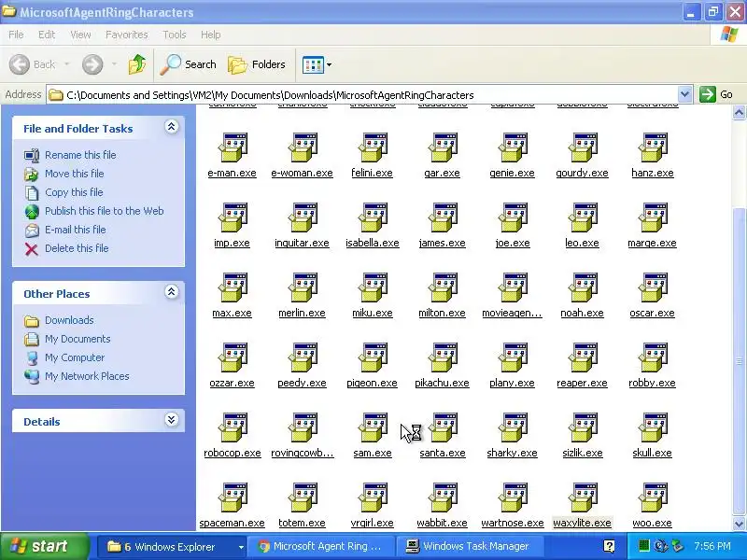The width and height of the screenshot is (747, 560).
Task: Click the help question mark tray icon
Action: [x=609, y=546]
